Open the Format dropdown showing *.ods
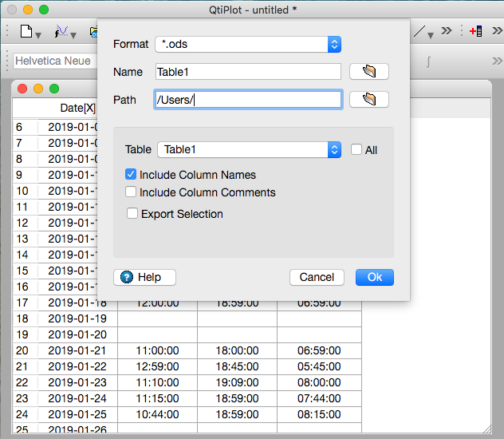The width and height of the screenshot is (504, 439). pyautogui.click(x=248, y=44)
